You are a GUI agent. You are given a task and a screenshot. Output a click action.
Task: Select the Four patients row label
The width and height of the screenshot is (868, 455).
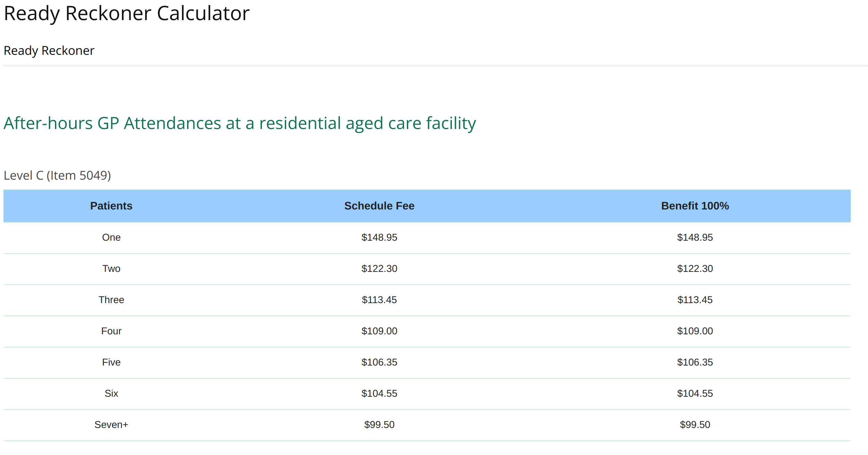coord(111,331)
